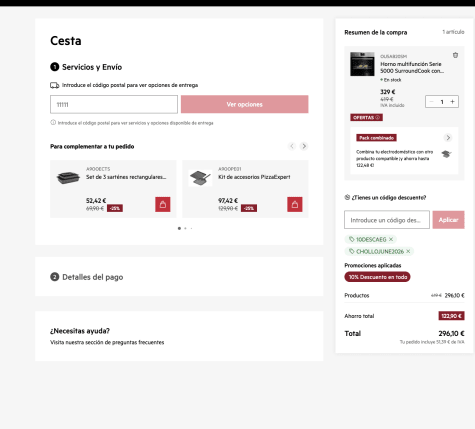Image resolution: width=475 pixels, height=429 pixels.
Task: Click the info icon on the OFERTAS badge
Action: pos(378,117)
